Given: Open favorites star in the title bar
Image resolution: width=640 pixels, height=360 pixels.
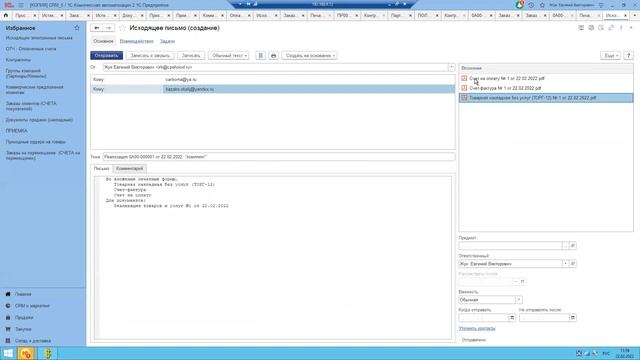Looking at the screenshot, I should 542,5.
